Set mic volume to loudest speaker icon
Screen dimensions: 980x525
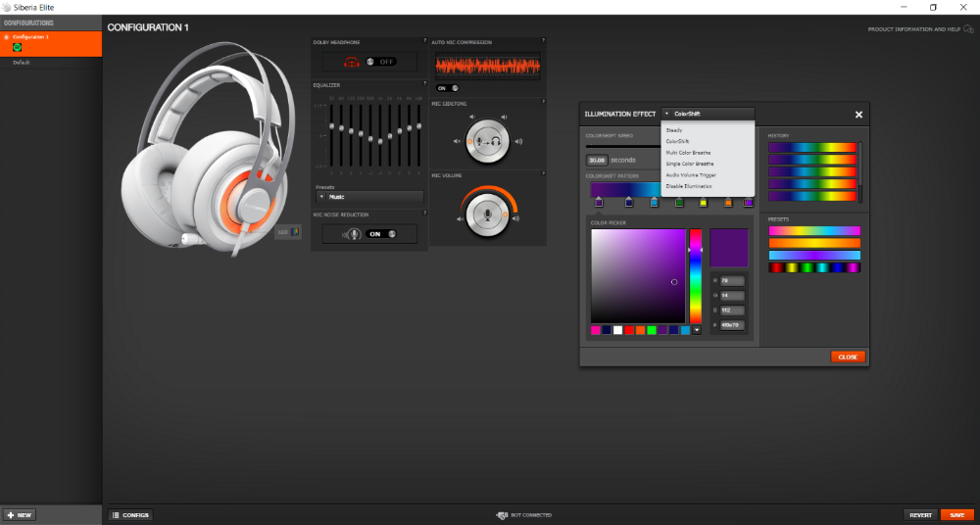coord(515,218)
